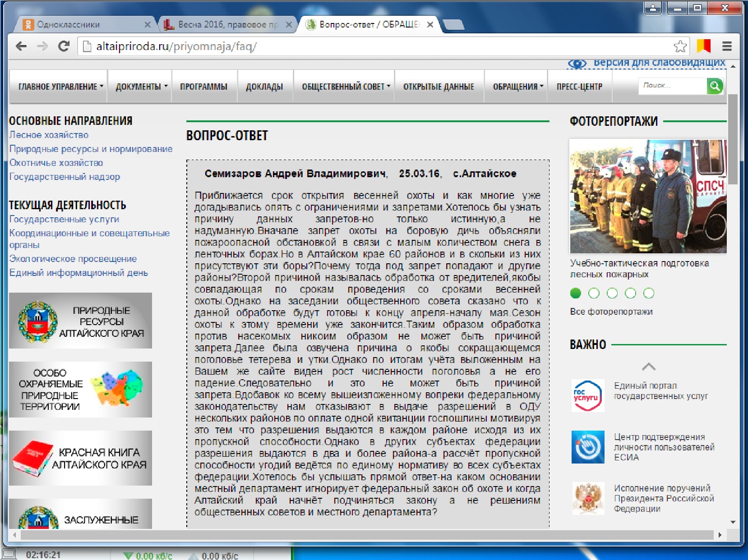Bookmark page using the star icon

(680, 46)
